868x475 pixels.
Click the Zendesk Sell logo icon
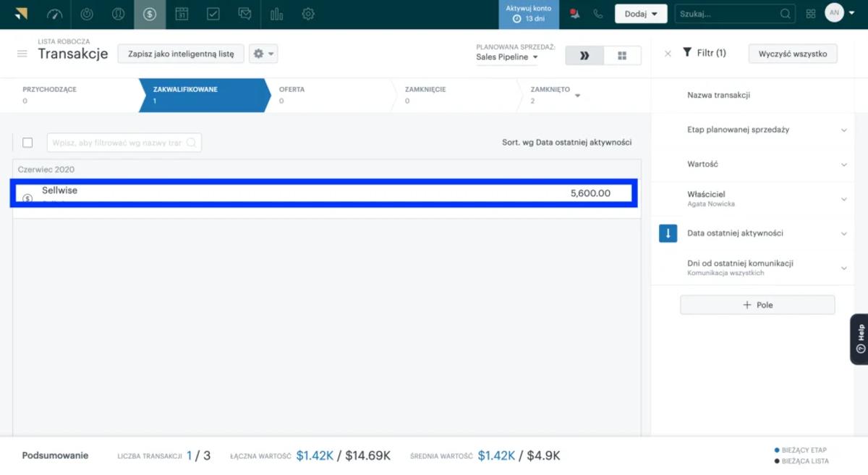tap(21, 14)
